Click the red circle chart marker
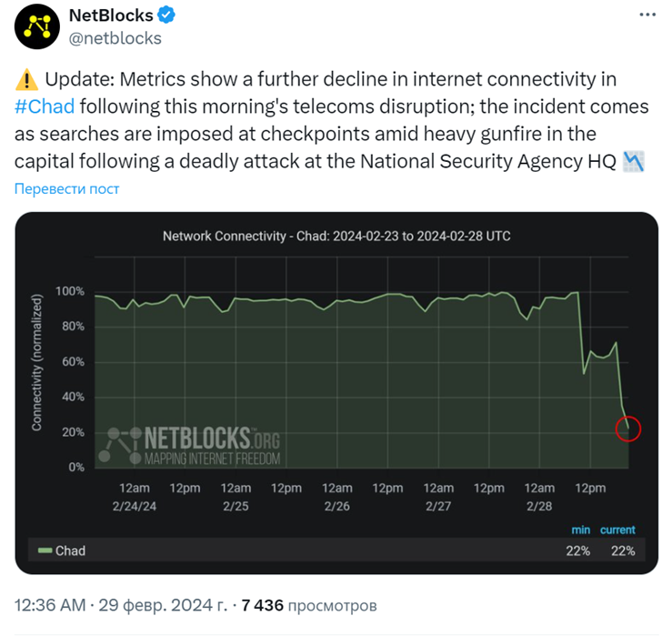This screenshot has width=672, height=636. [627, 429]
